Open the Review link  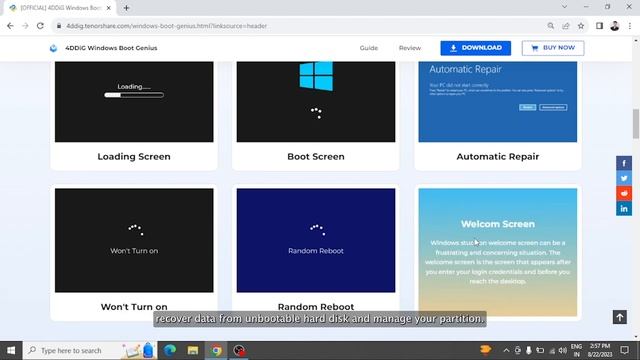(x=410, y=48)
